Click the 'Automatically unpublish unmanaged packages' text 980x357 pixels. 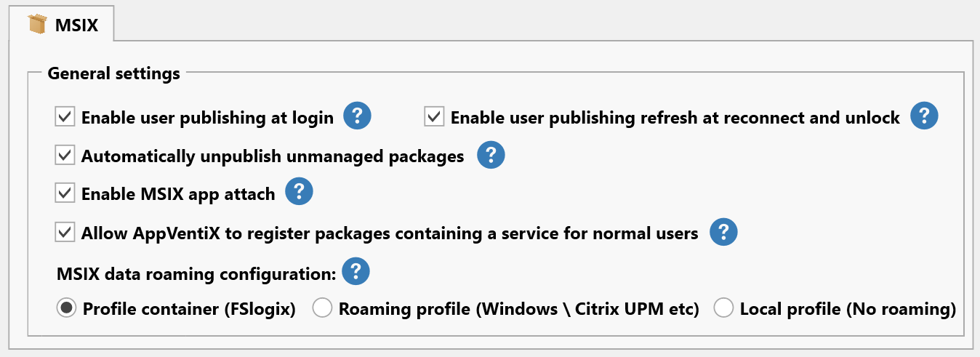[273, 156]
